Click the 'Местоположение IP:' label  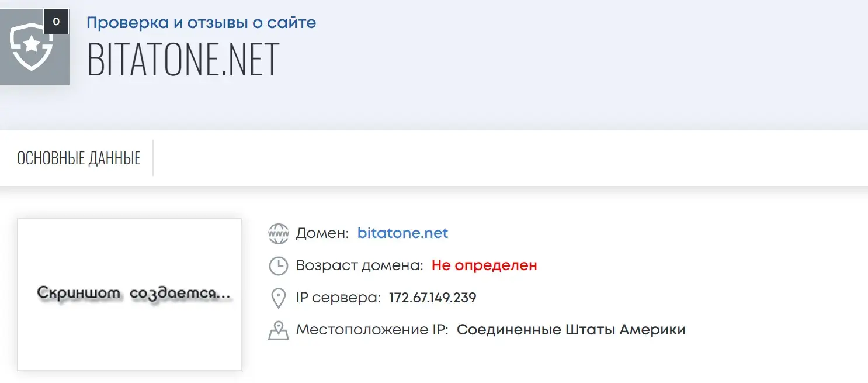tap(372, 330)
